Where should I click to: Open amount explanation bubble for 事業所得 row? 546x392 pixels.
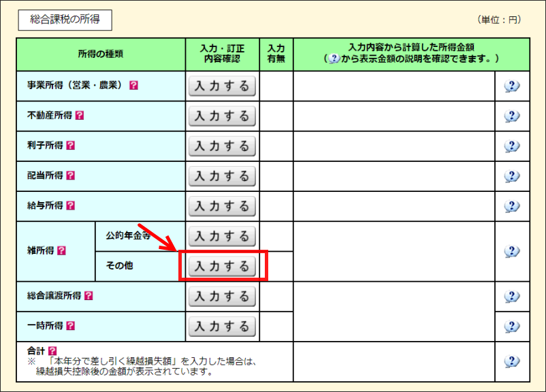click(x=512, y=86)
